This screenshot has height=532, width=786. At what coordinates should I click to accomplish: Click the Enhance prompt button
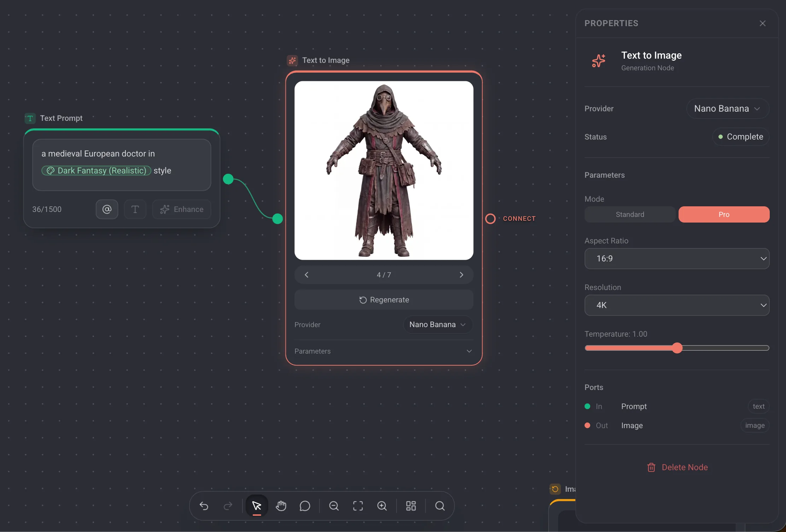(182, 209)
